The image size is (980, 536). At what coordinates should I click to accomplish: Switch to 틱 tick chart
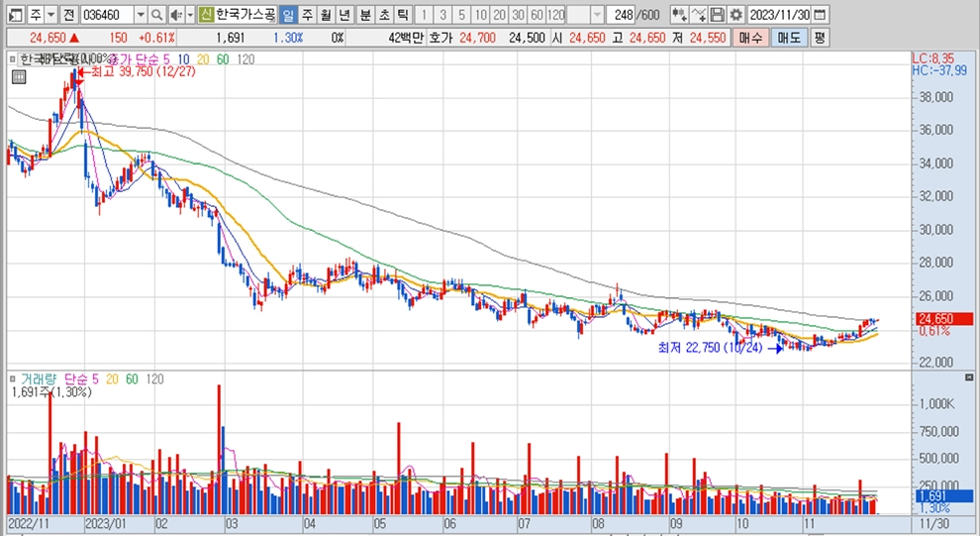[403, 15]
